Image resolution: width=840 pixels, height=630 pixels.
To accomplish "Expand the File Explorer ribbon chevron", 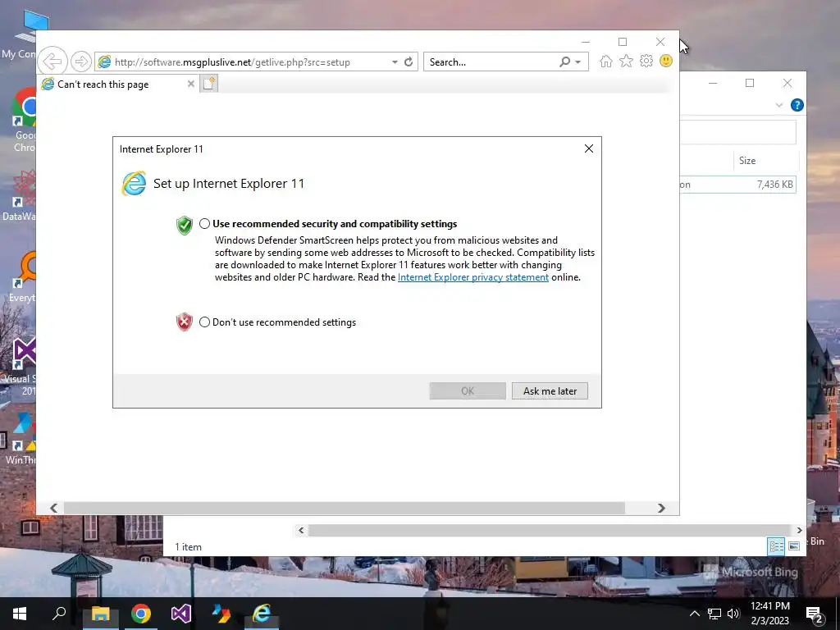I will [x=779, y=105].
